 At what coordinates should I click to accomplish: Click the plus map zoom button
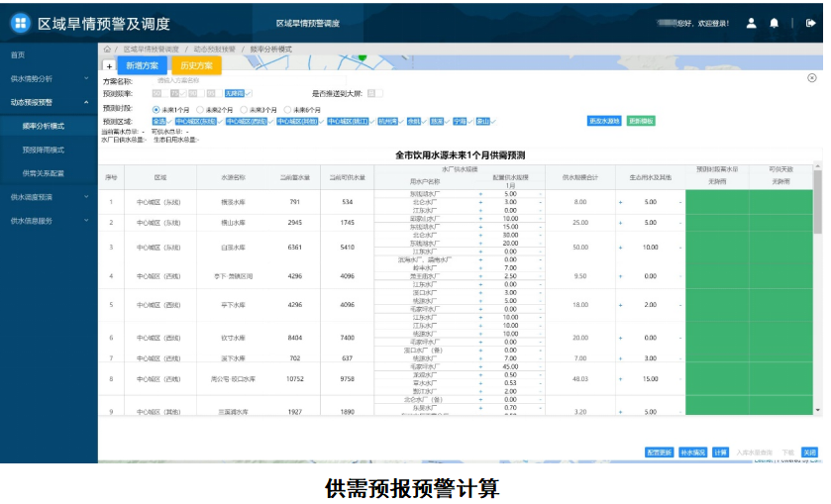[x=109, y=66]
